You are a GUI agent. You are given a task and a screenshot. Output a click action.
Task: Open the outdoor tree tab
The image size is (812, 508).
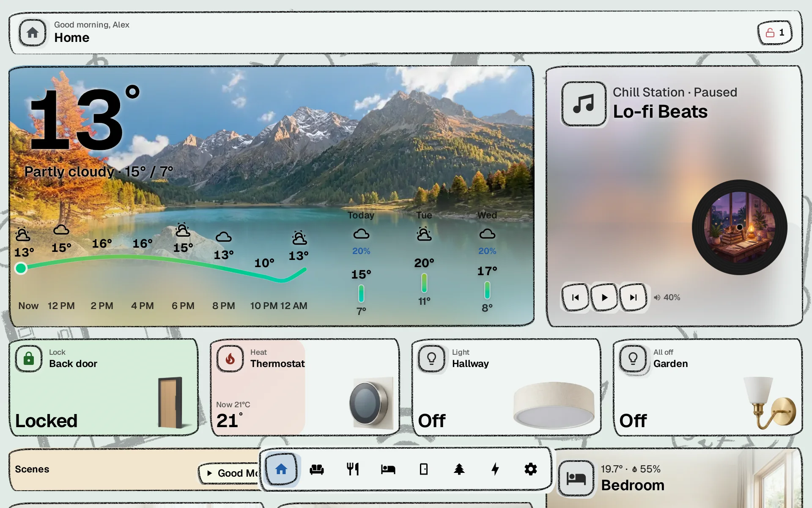pyautogui.click(x=459, y=469)
